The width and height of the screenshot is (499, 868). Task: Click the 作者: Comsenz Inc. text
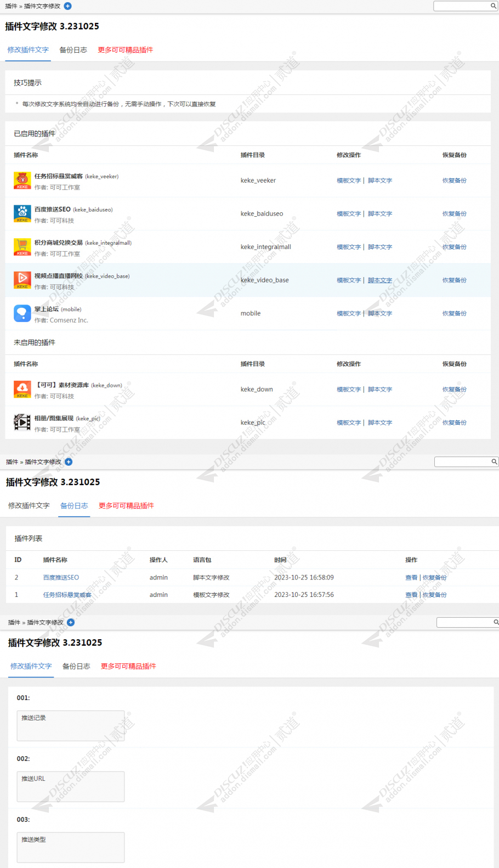[61, 320]
